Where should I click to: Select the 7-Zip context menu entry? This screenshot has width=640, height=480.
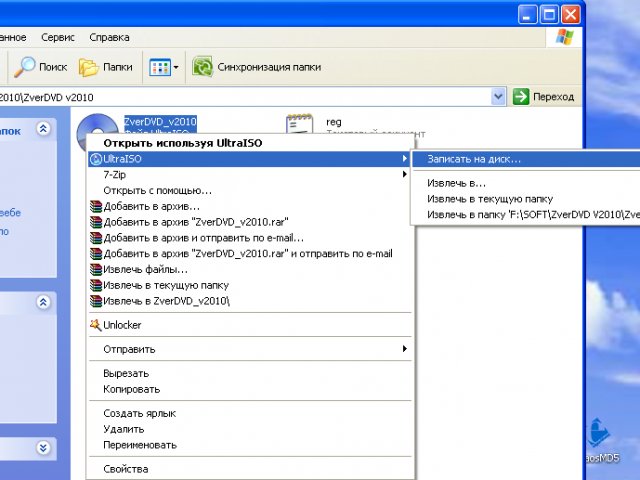click(250, 175)
